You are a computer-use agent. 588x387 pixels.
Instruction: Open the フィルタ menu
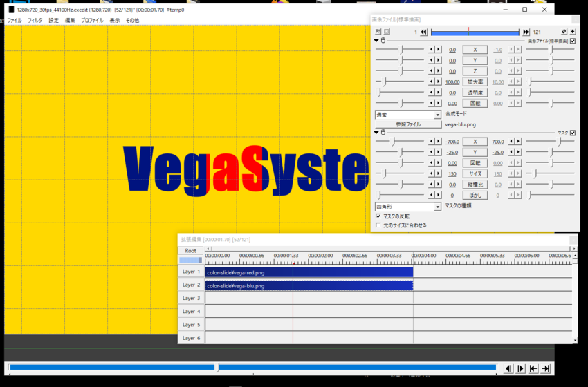35,20
